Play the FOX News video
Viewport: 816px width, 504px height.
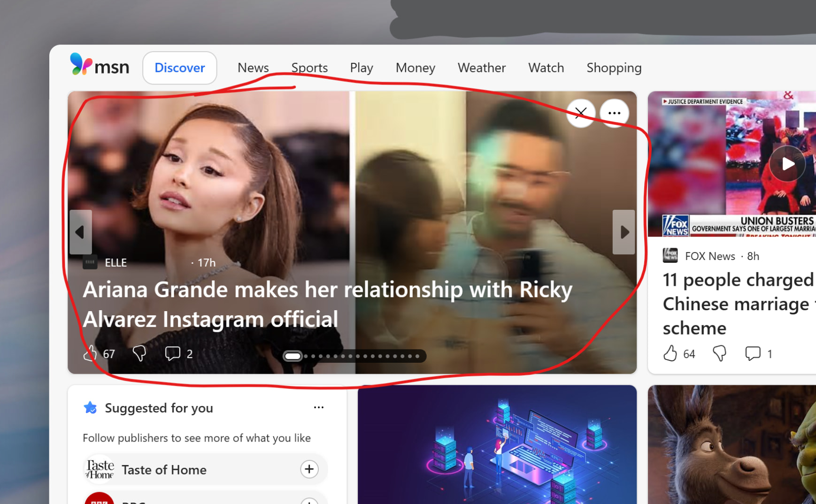787,164
